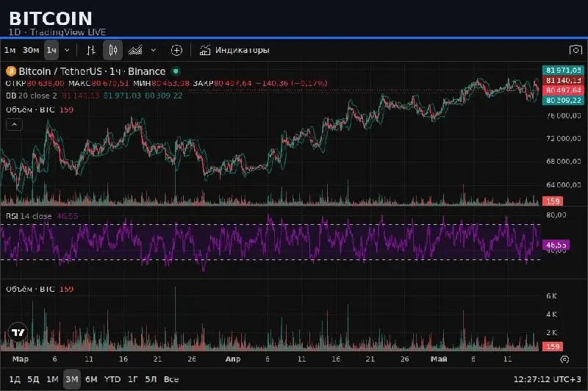588x391 pixels.
Task: Collapse the indicator legend with the chevron
Action: point(14,124)
